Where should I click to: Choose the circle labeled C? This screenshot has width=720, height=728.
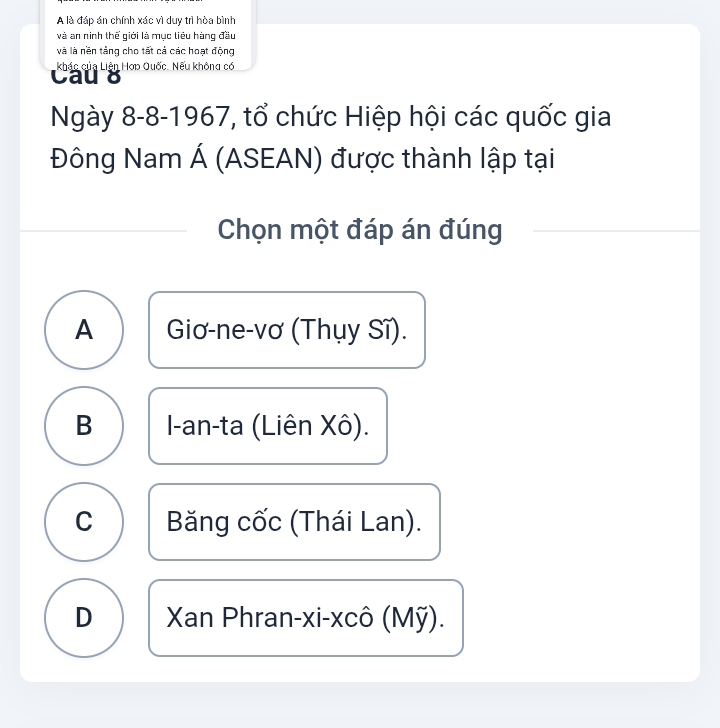point(85,522)
